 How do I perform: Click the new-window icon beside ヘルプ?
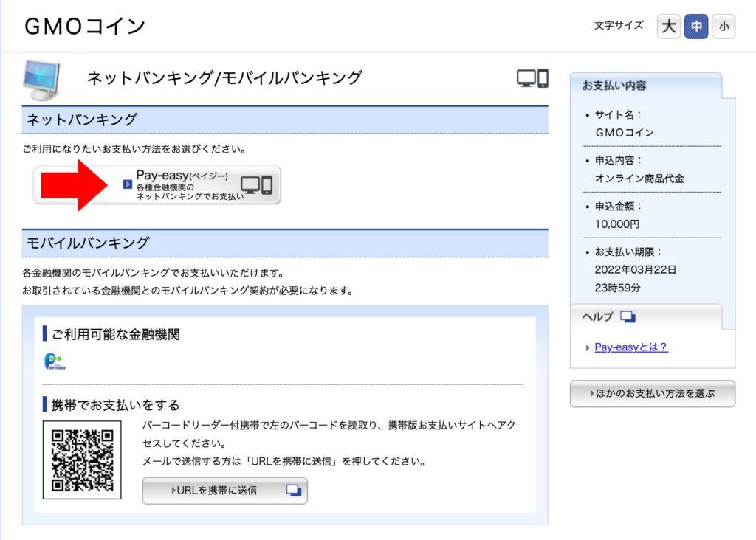coord(628,316)
